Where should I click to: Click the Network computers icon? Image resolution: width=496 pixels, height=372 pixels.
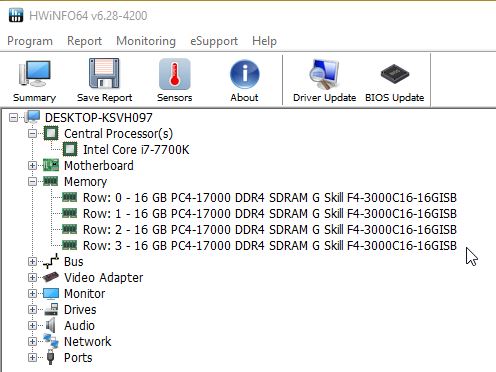51,341
